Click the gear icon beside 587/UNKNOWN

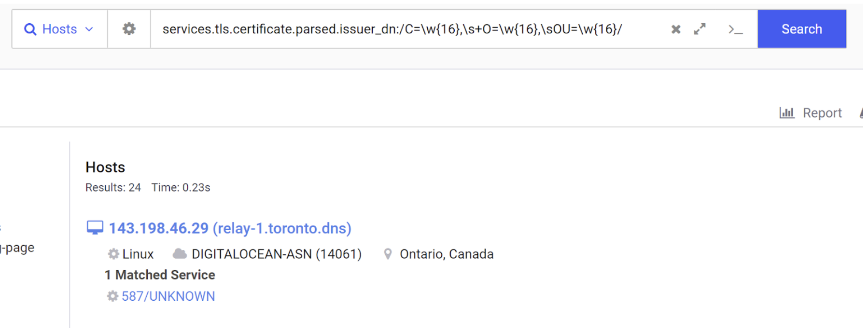(x=112, y=296)
